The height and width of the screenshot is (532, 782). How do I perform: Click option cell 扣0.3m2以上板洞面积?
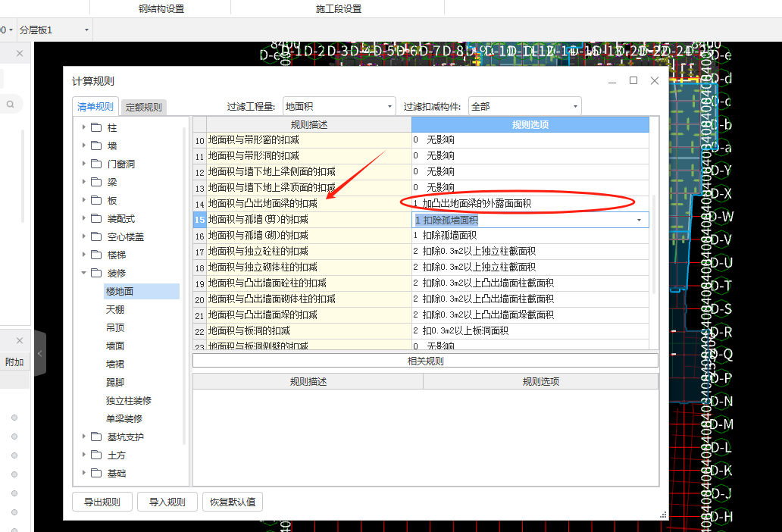530,331
